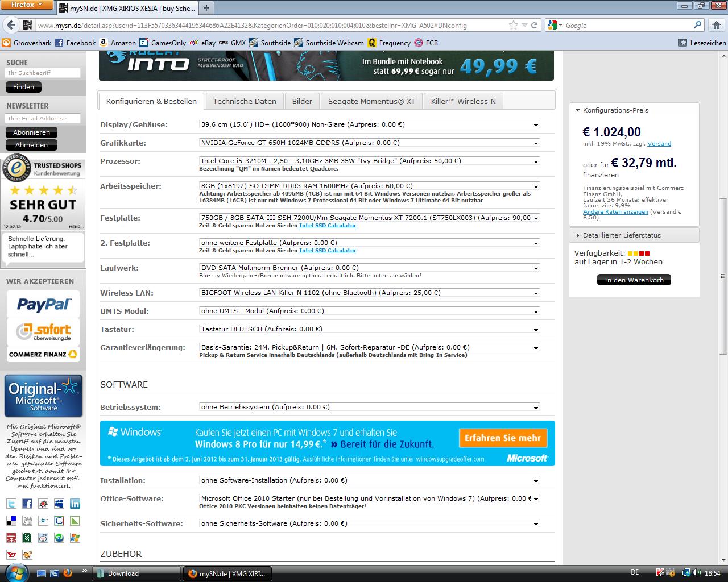Open Amazon bookmark
This screenshot has height=582, width=728.
pos(117,43)
